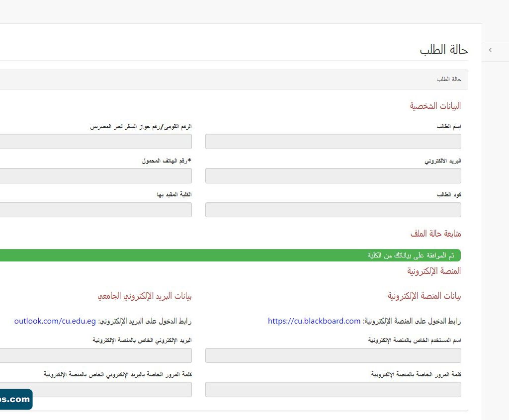Click the dark blue watermark badge
The image size is (509, 420).
click(15, 399)
